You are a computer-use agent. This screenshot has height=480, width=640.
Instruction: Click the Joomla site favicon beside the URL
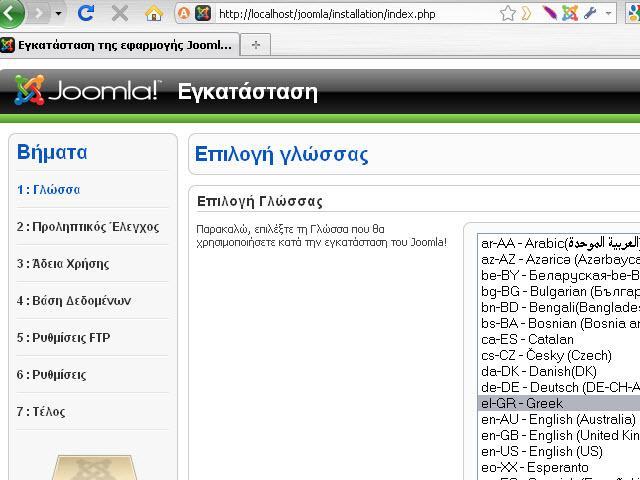(x=203, y=14)
